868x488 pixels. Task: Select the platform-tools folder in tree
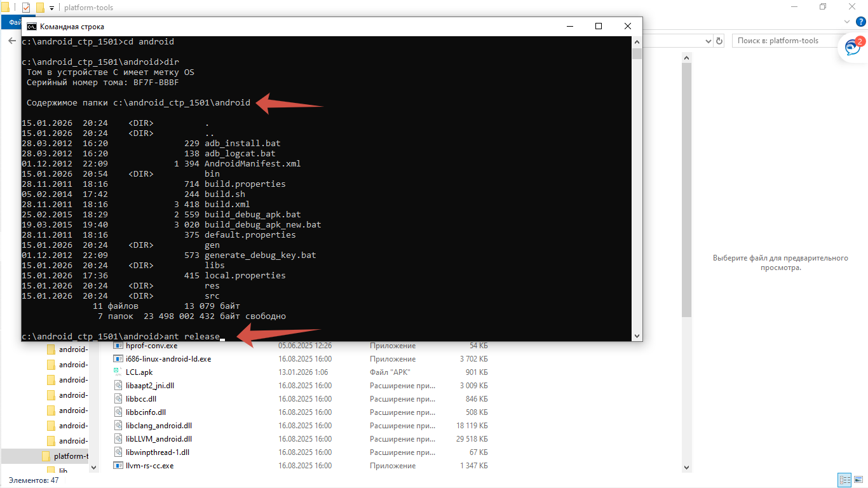(x=70, y=456)
